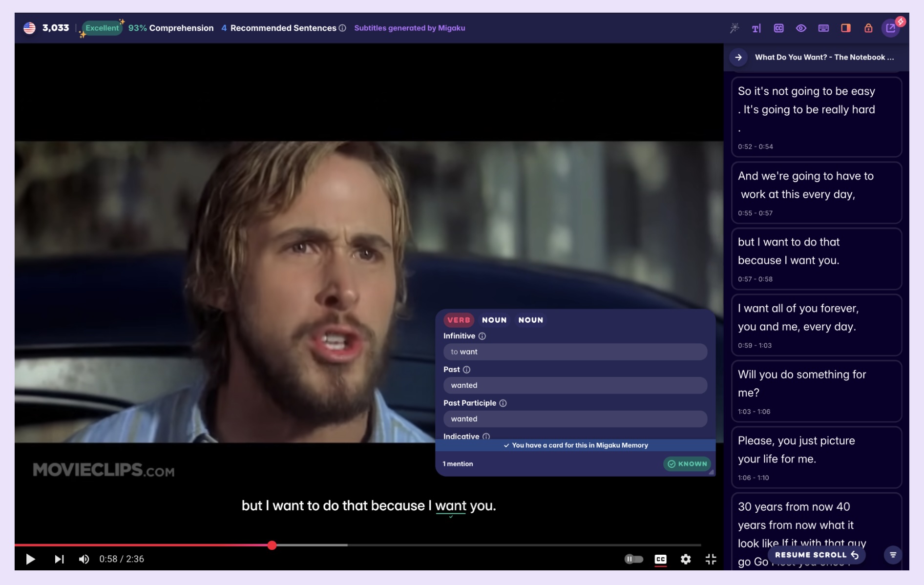924x585 pixels.
Task: Click the Migaku Memory card notice
Action: click(x=575, y=445)
